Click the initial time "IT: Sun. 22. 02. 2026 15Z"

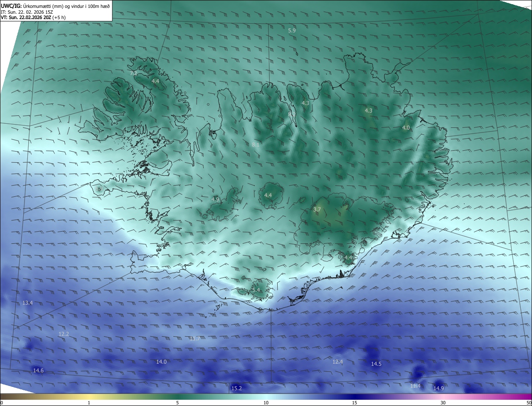tap(27, 12)
